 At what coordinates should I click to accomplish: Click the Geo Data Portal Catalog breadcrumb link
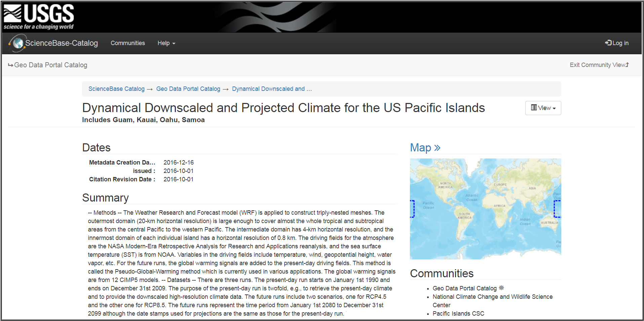tap(188, 89)
